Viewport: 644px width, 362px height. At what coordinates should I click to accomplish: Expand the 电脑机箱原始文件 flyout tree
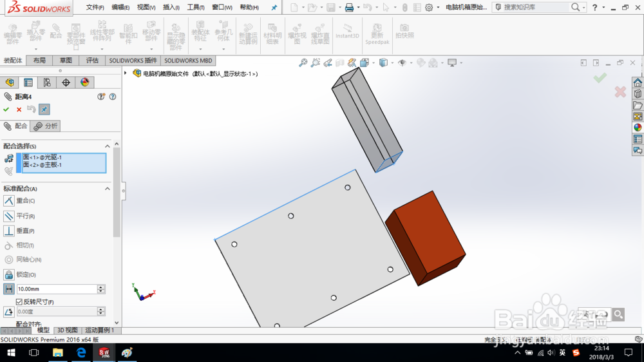click(126, 73)
